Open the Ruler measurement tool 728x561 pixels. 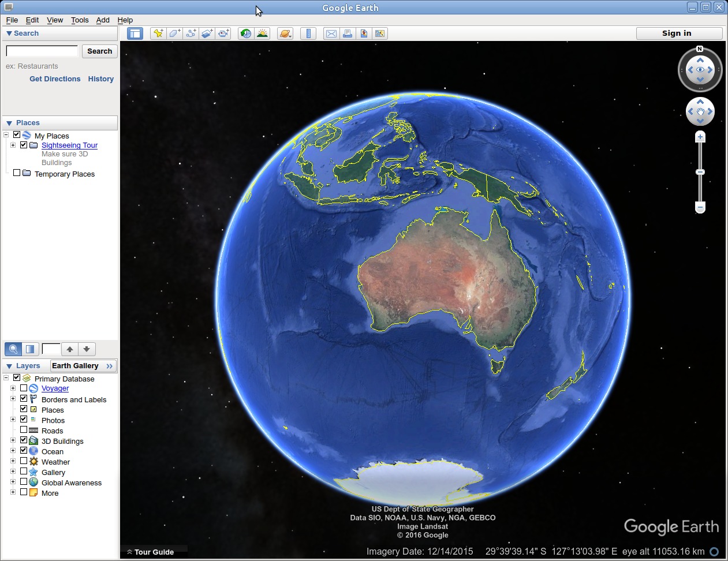tap(308, 33)
